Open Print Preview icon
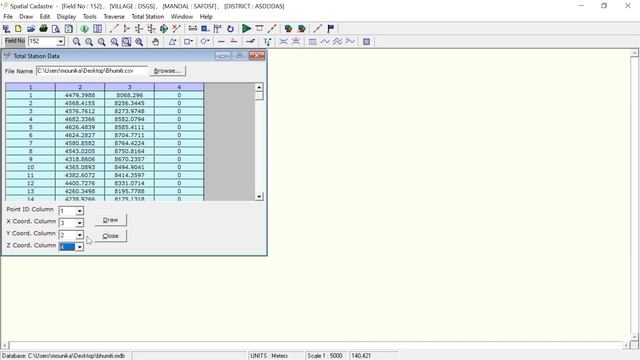The width and height of the screenshot is (640, 360). click(x=56, y=29)
